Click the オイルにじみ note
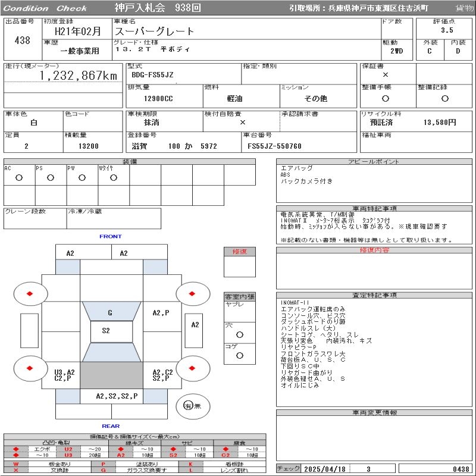The height and width of the screenshot is (476, 476). [x=300, y=385]
